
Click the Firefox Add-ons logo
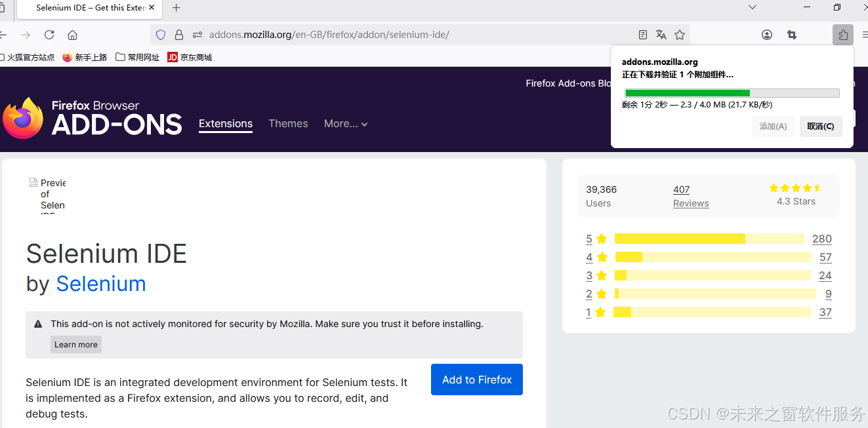[x=93, y=118]
